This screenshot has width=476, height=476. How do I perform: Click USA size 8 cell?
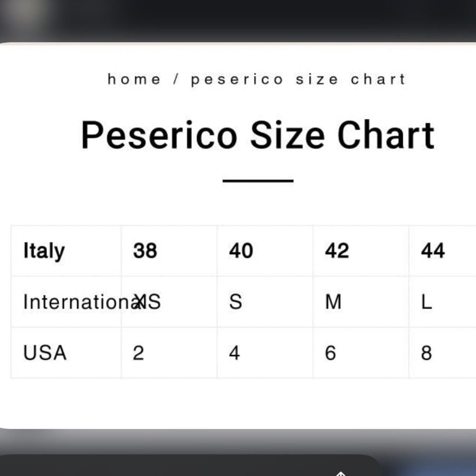(443, 353)
